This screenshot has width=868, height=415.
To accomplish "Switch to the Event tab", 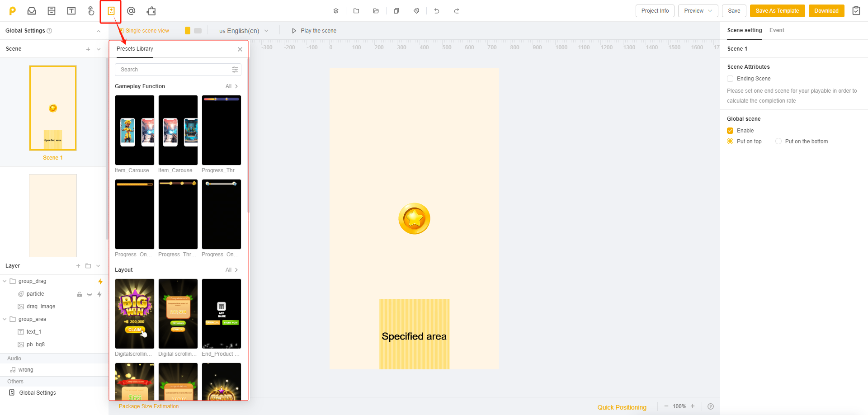I will click(777, 30).
